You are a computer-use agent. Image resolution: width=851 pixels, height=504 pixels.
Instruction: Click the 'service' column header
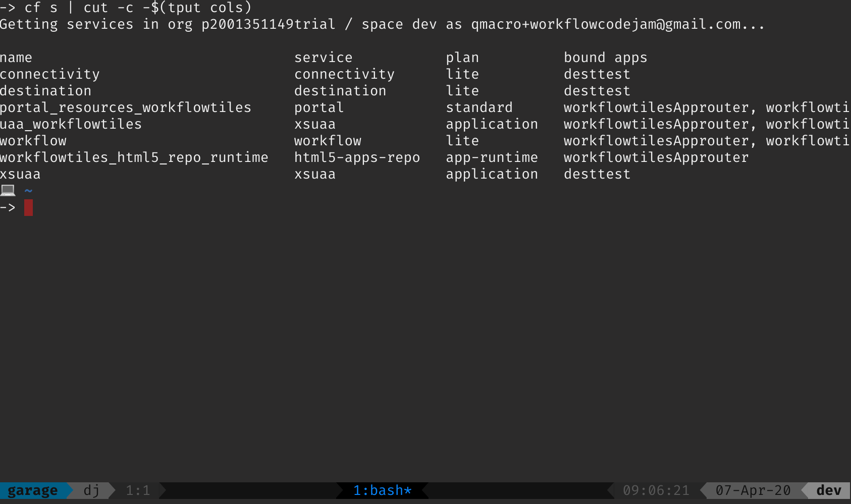point(324,58)
